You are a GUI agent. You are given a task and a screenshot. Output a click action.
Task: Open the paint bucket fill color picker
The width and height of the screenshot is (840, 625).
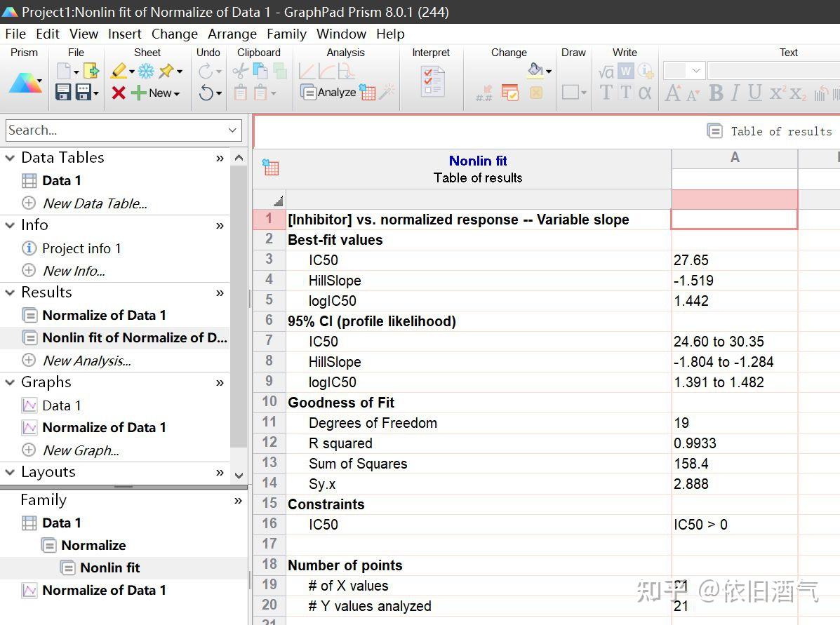[536, 70]
